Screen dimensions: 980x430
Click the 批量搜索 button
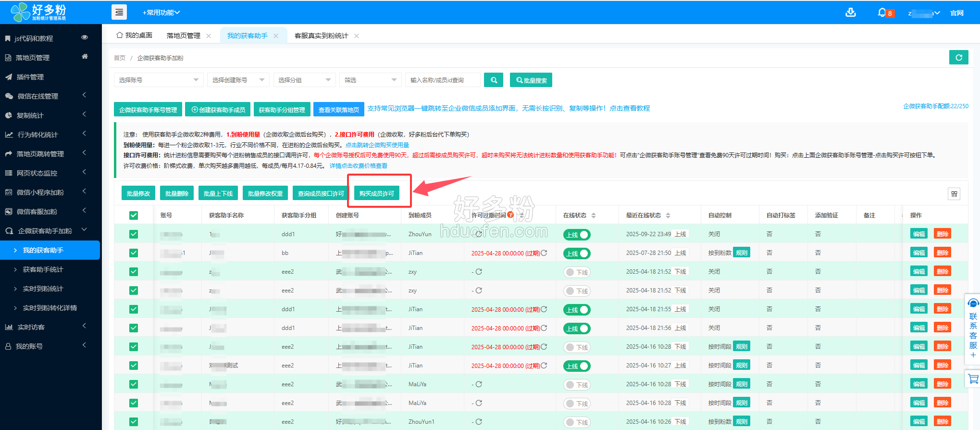tap(531, 80)
